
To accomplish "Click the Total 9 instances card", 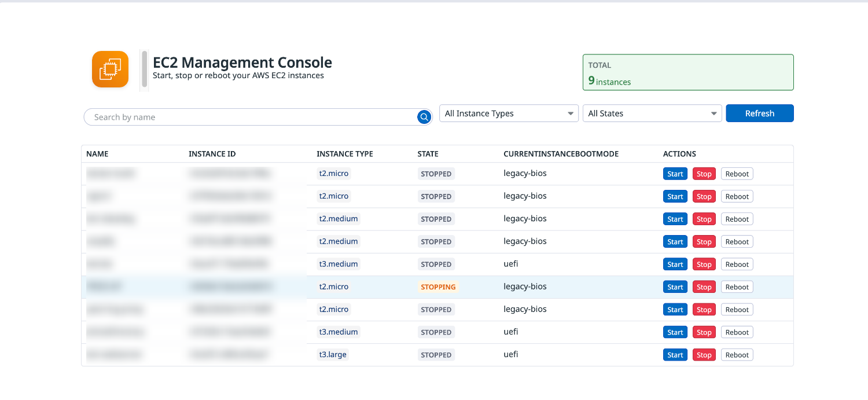I will pyautogui.click(x=688, y=72).
